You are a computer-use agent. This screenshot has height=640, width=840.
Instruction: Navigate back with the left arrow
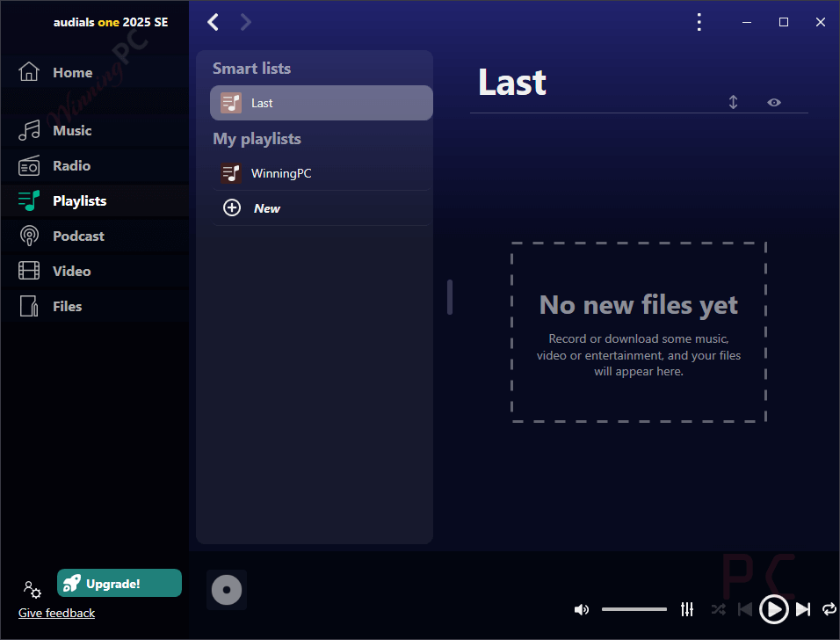pos(214,22)
